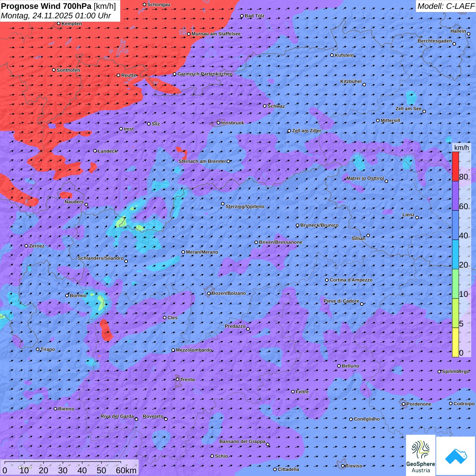Screen dimensions: 476x476
Task: Click the 'Schlanders/Silandro' label
Action: coord(101,258)
